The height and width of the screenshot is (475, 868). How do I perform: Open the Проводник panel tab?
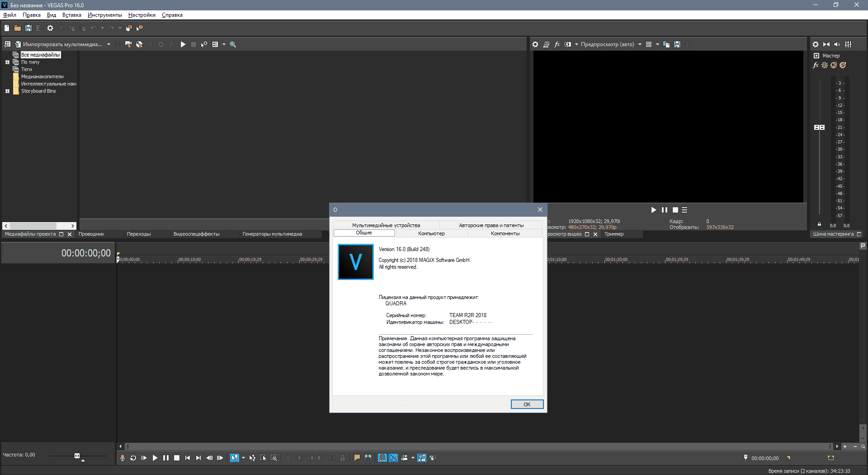(91, 234)
